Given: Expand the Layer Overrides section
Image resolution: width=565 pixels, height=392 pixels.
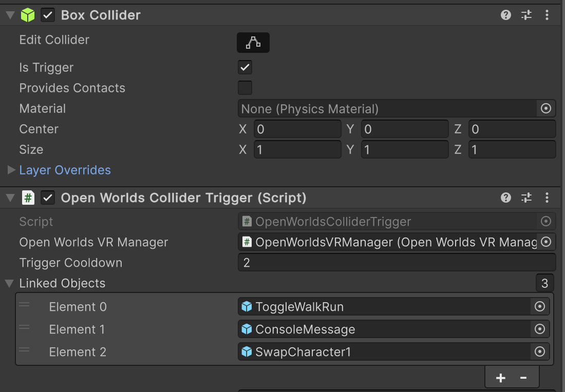Looking at the screenshot, I should [x=11, y=170].
